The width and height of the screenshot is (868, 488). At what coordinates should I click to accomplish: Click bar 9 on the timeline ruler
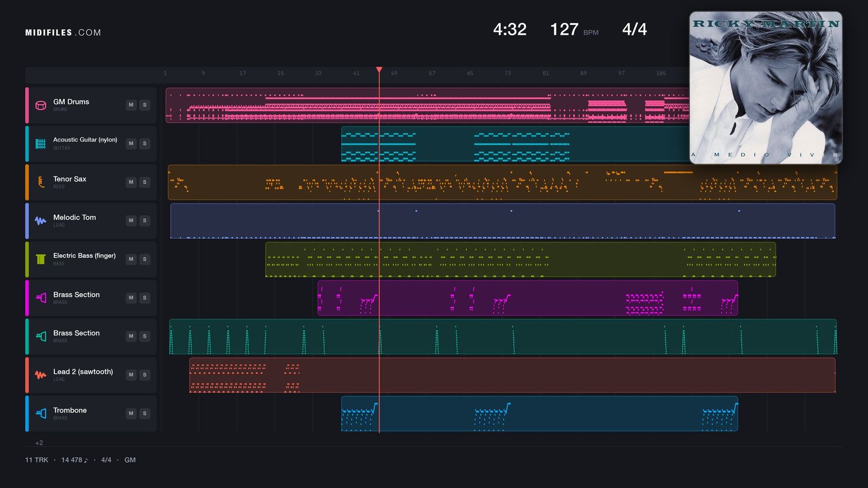tap(203, 73)
